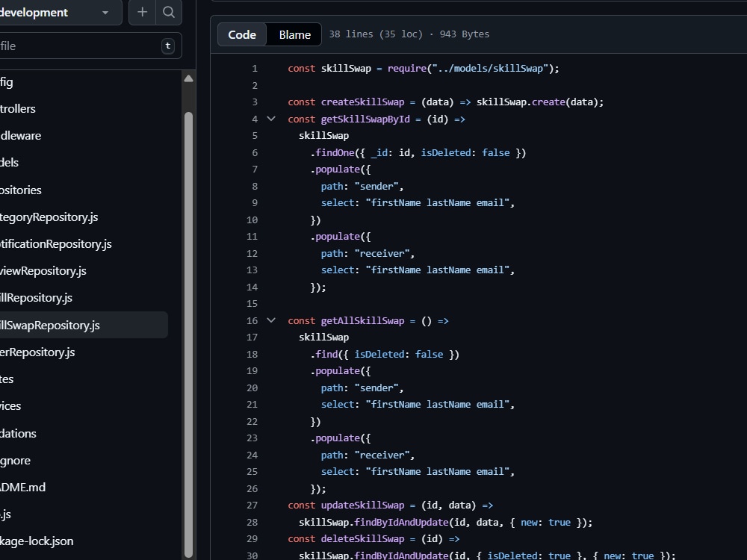The image size is (747, 560).
Task: Click the plus add file icon
Action: (x=142, y=13)
